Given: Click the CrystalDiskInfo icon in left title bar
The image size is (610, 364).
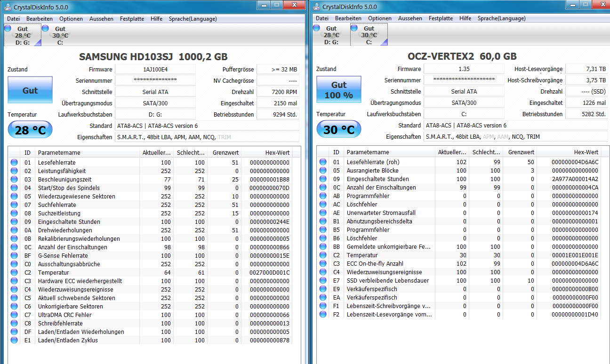Looking at the screenshot, I should (8, 7).
